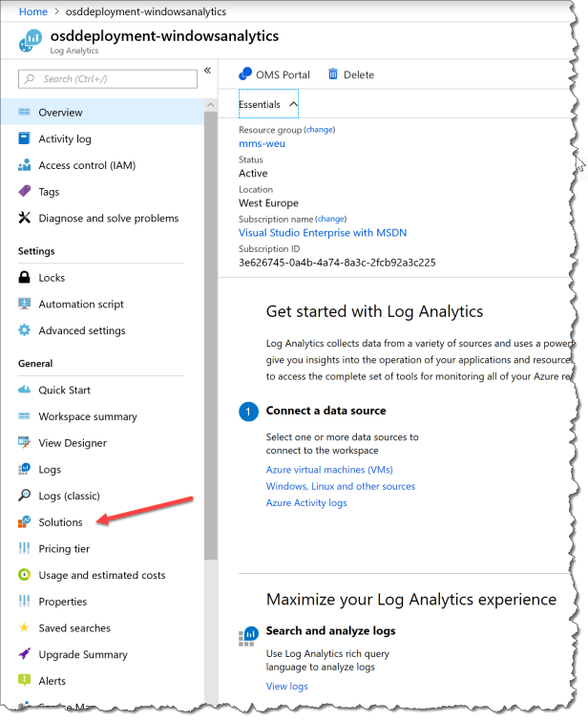Screen dimensions: 588x721
Task: Click the Pricing tier icon
Action: pos(24,548)
